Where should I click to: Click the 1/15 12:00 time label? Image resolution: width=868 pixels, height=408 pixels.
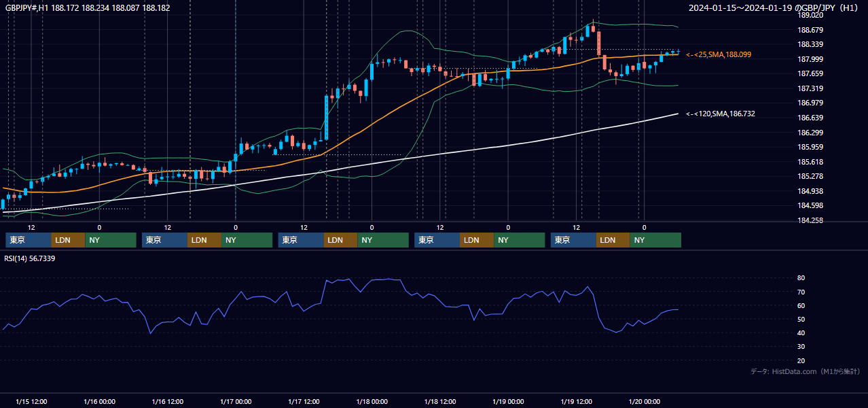pos(31,402)
